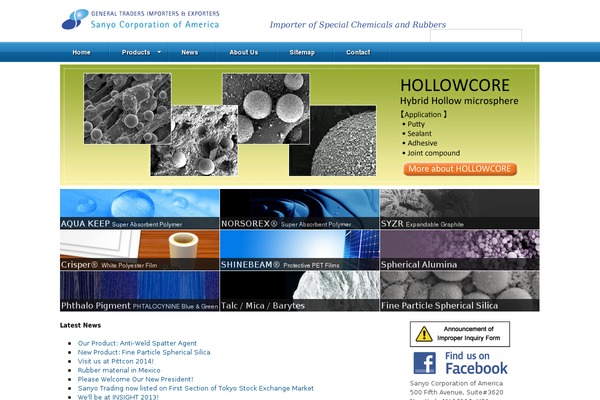Open the About Us page
This screenshot has width=600, height=400.
(x=244, y=52)
